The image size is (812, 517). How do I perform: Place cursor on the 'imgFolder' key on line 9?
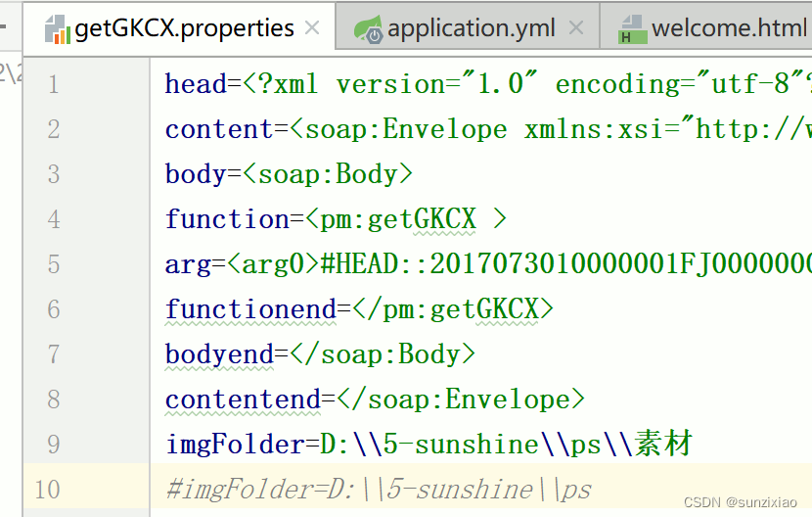tap(235, 445)
